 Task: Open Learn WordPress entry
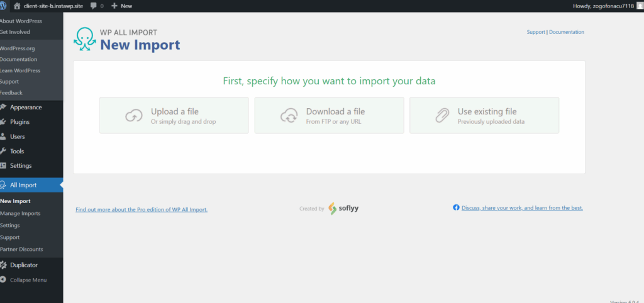pos(20,70)
